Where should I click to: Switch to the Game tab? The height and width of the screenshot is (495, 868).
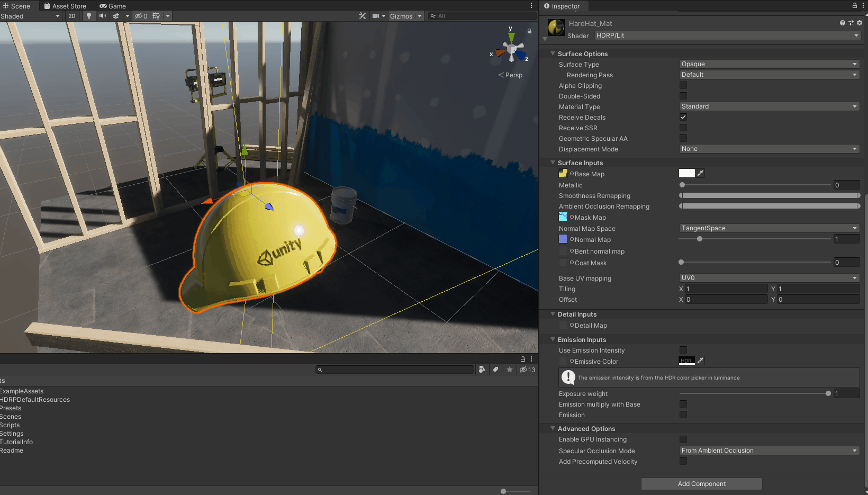coord(113,6)
